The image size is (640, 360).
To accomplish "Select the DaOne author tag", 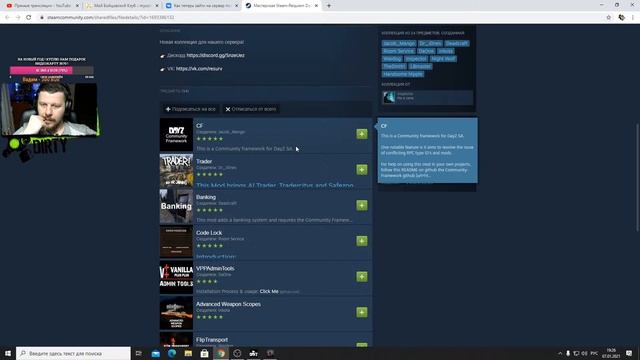I will (426, 51).
